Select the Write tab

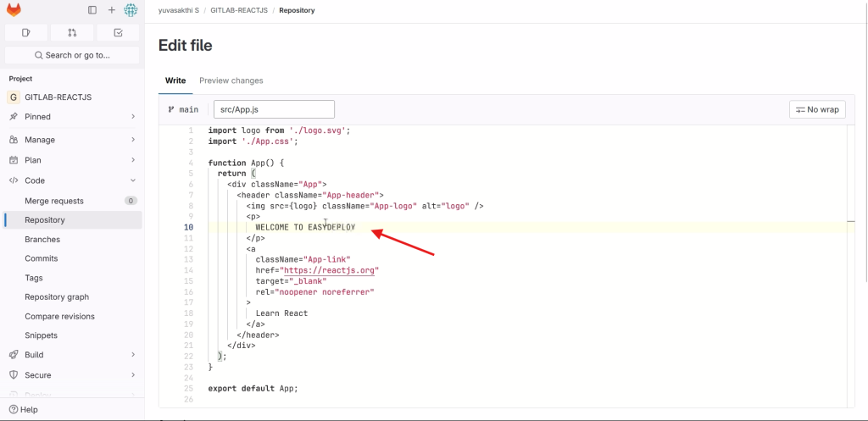[x=175, y=80]
